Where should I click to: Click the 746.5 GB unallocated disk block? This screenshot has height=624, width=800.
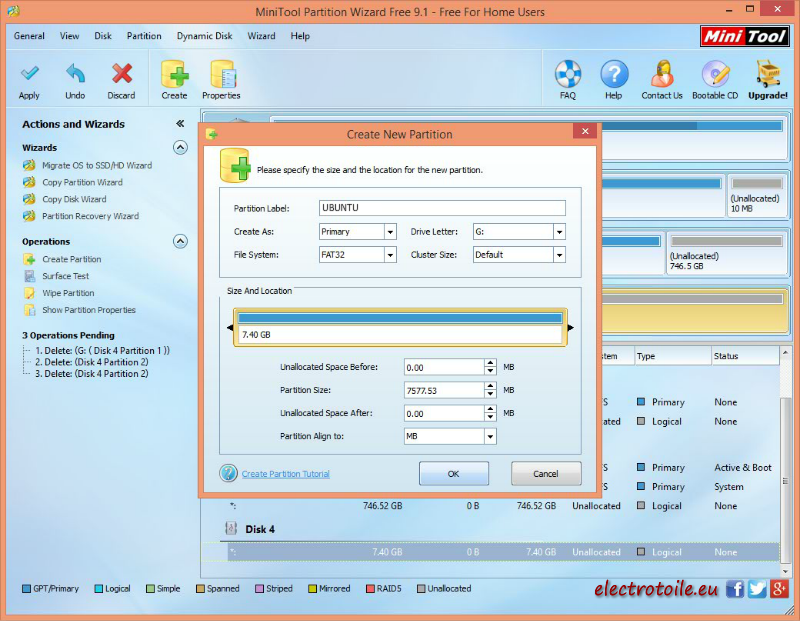tap(727, 254)
